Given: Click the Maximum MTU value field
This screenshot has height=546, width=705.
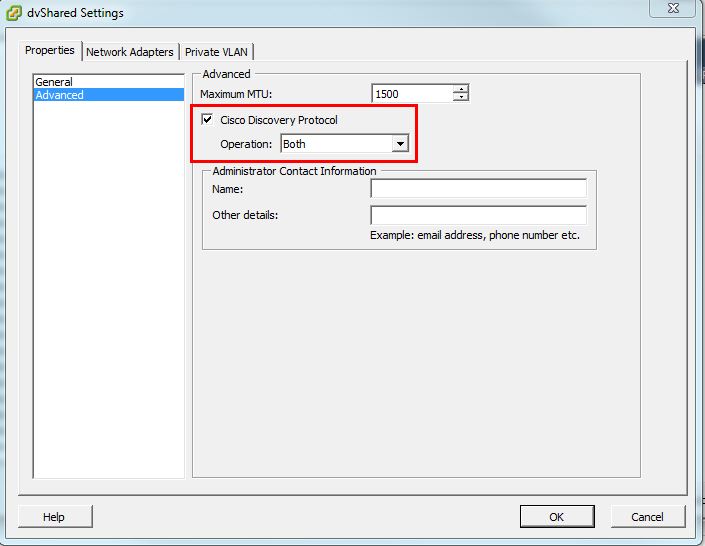Looking at the screenshot, I should [411, 94].
